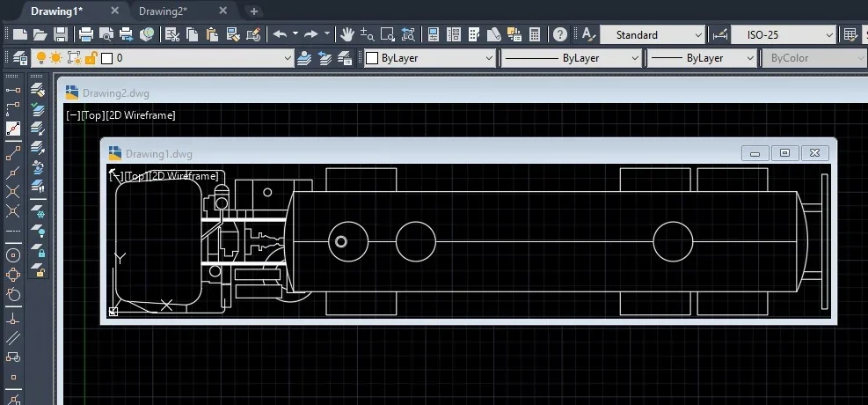This screenshot has height=405, width=868.
Task: Click the Layer Off lightbulb tool icon
Action: pos(38,231)
